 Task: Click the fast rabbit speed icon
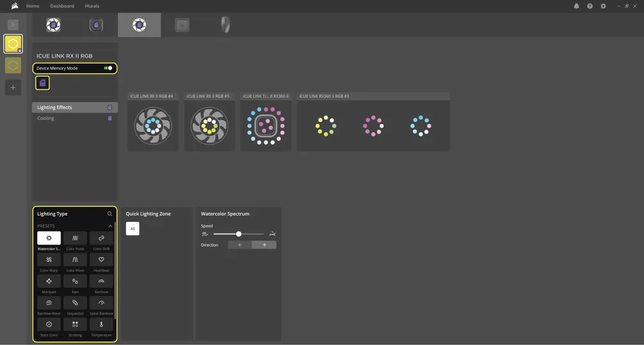click(272, 234)
